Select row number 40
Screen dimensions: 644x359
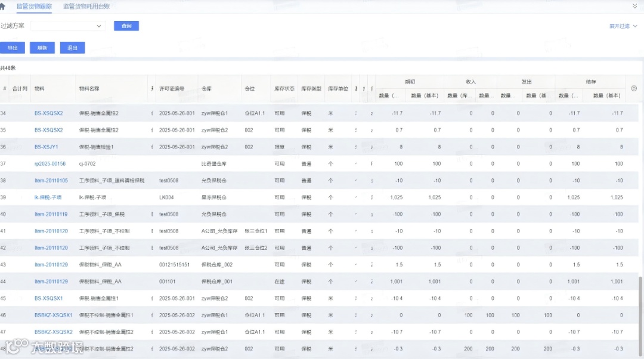(x=4, y=214)
